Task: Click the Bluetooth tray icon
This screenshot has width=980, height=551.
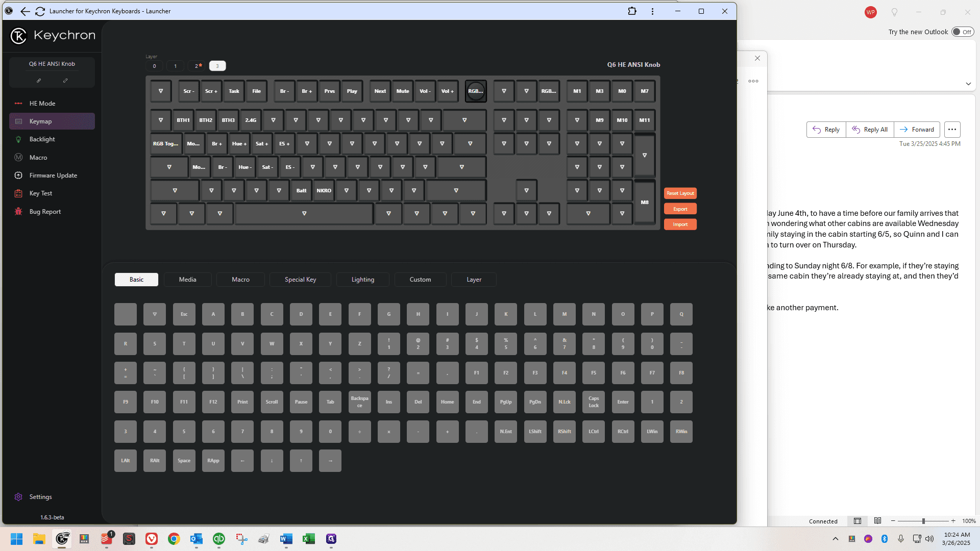Action: (885, 539)
